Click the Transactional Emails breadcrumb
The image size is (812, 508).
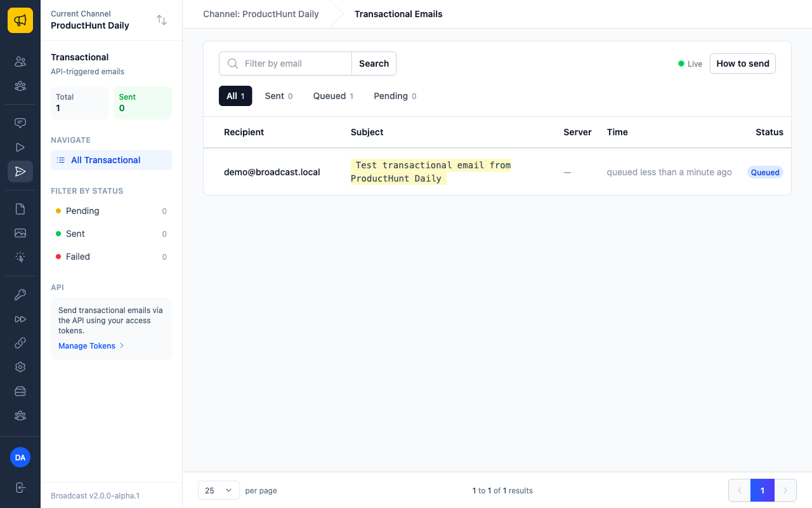[x=398, y=14]
